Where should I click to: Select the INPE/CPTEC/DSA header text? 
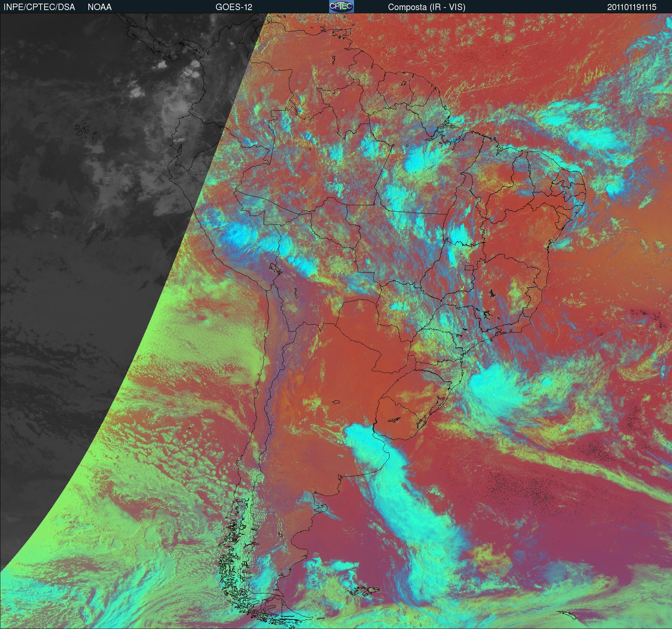click(x=39, y=7)
